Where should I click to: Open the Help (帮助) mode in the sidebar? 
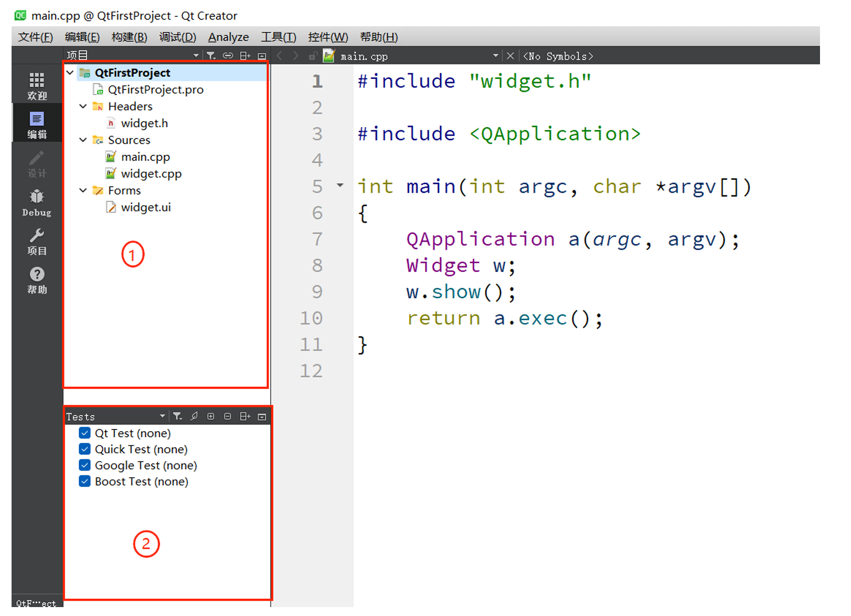click(37, 280)
